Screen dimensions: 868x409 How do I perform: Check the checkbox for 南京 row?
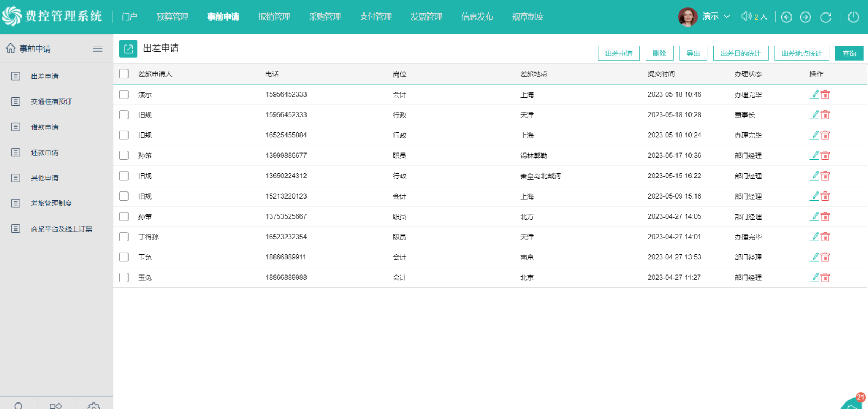tap(124, 257)
